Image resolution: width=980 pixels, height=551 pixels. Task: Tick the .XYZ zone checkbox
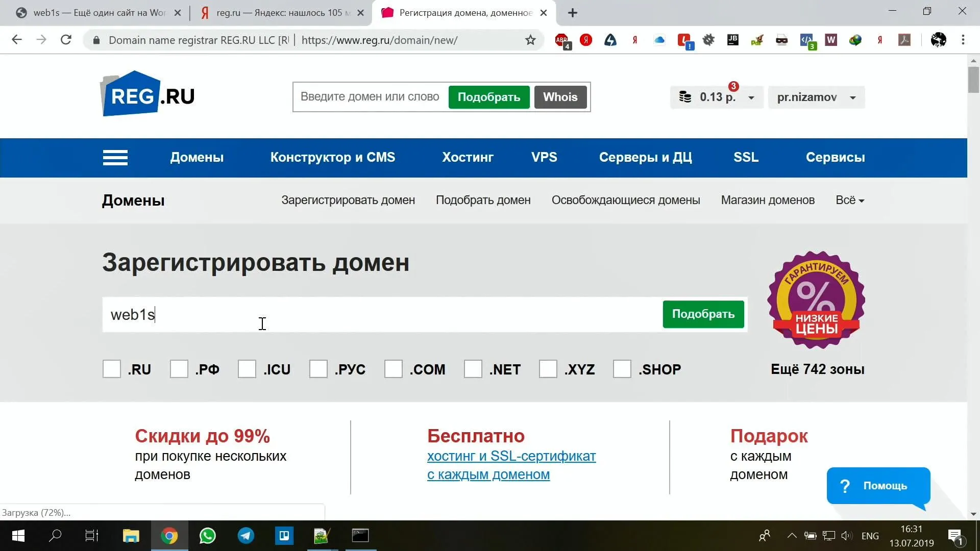(x=548, y=369)
